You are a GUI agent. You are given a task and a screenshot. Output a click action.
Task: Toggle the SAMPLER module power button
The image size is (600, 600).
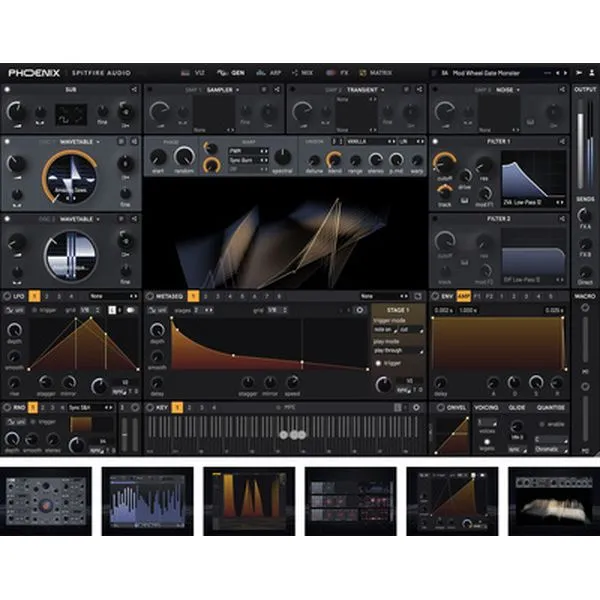click(x=150, y=90)
